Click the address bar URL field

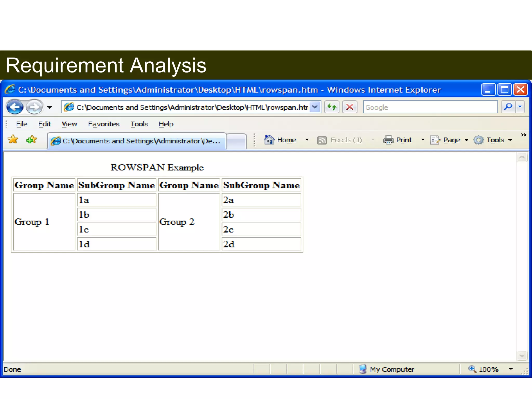(x=185, y=107)
